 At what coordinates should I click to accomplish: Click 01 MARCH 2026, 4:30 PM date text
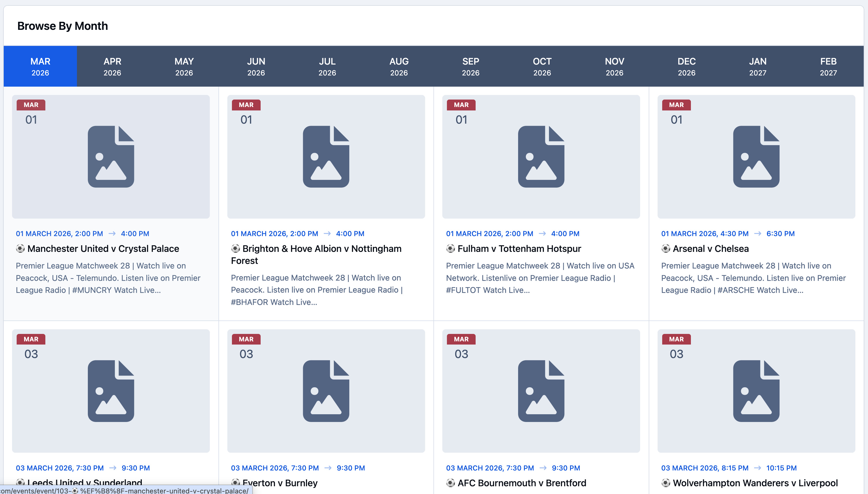(x=705, y=234)
